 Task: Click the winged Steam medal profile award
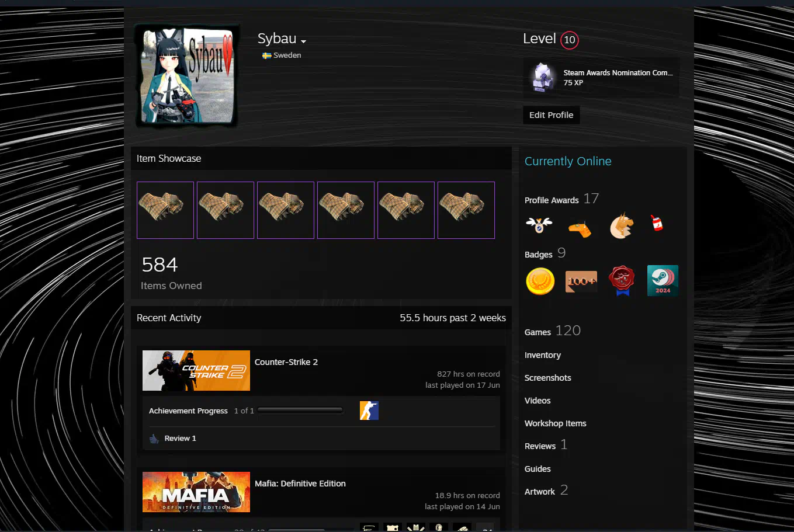[x=539, y=225]
